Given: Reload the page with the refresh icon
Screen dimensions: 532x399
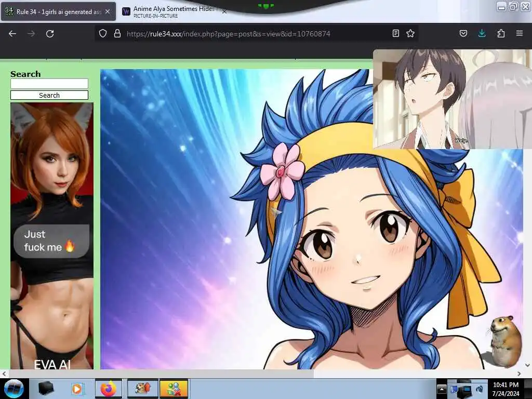Looking at the screenshot, I should (50, 34).
